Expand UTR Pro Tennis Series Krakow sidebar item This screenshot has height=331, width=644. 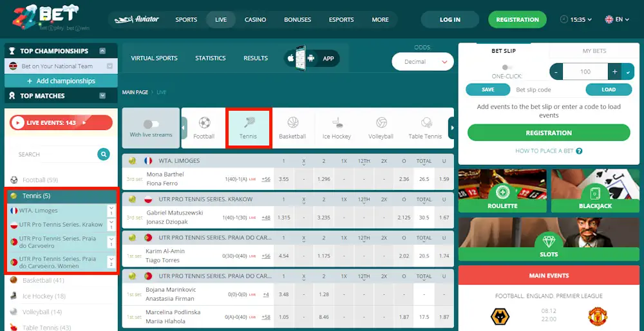point(111,224)
